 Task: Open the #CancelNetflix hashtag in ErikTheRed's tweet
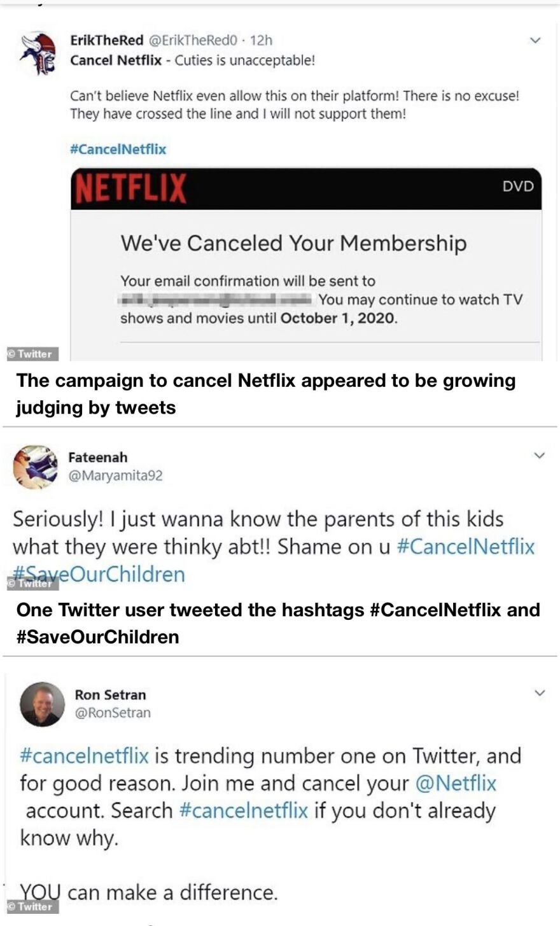pyautogui.click(x=118, y=149)
